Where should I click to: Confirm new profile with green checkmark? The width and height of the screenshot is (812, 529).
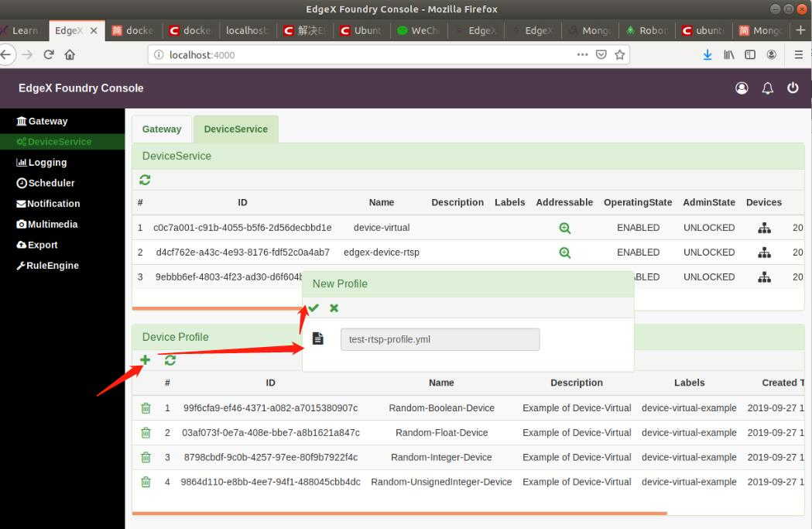(x=313, y=307)
